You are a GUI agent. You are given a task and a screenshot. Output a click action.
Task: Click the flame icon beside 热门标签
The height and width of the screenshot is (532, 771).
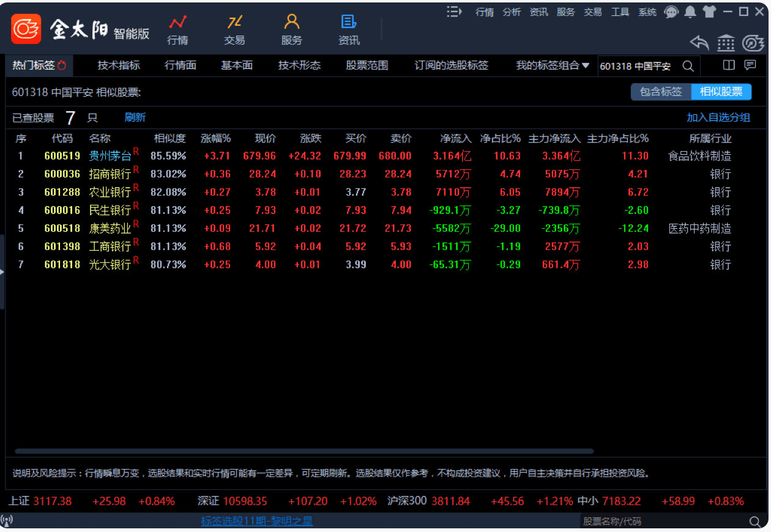[61, 65]
